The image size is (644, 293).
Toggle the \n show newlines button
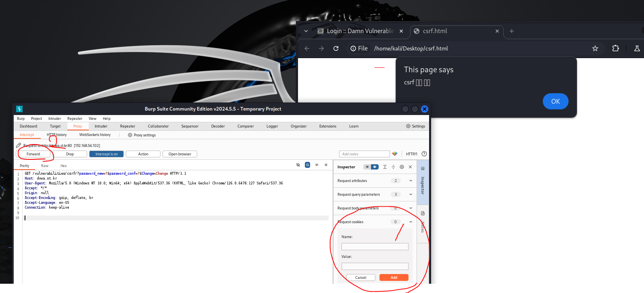(x=317, y=165)
